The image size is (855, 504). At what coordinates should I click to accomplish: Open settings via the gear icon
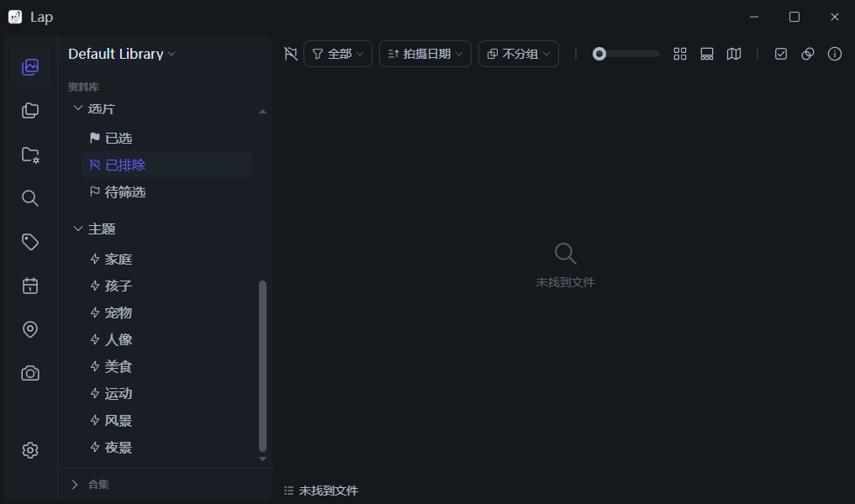point(30,450)
